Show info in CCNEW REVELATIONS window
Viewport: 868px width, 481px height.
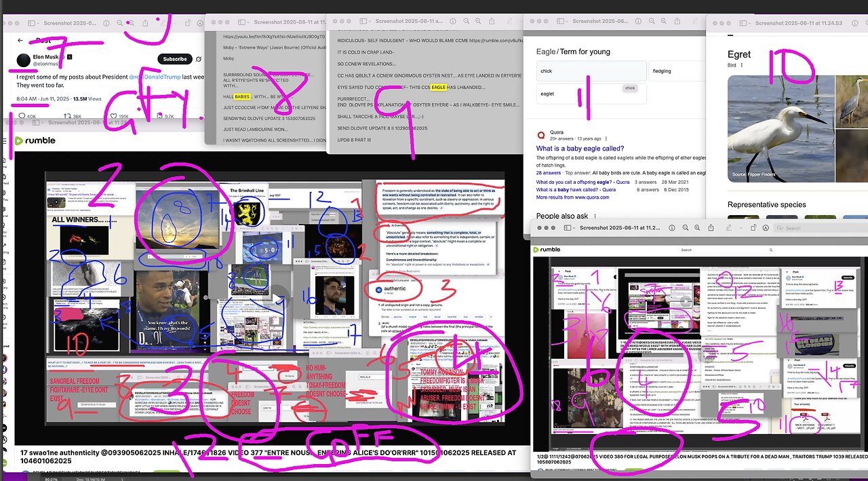452,20
